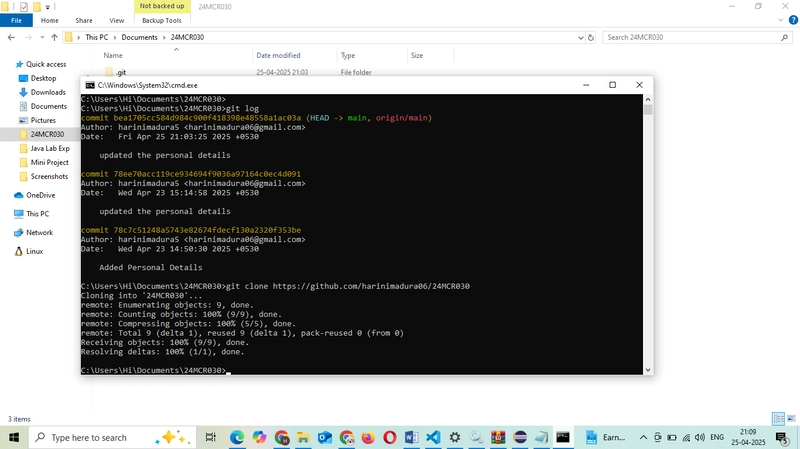Switch to details view toggle
This screenshot has height=449, width=800.
pos(779,419)
